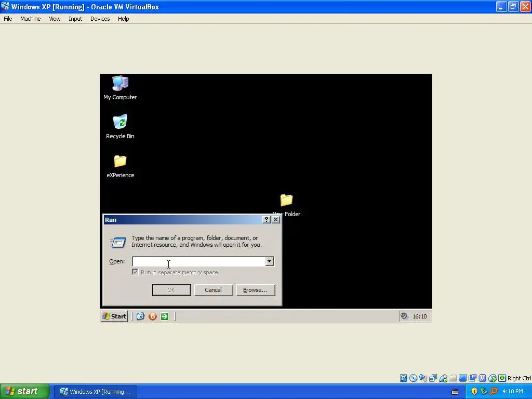532x399 pixels.
Task: Open the Machine menu
Action: 31,19
